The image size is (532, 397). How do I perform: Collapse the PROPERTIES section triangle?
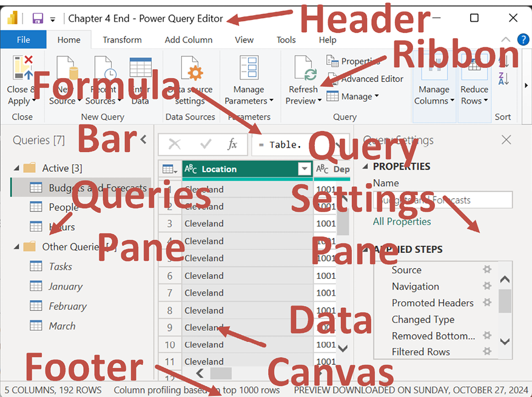pos(365,166)
